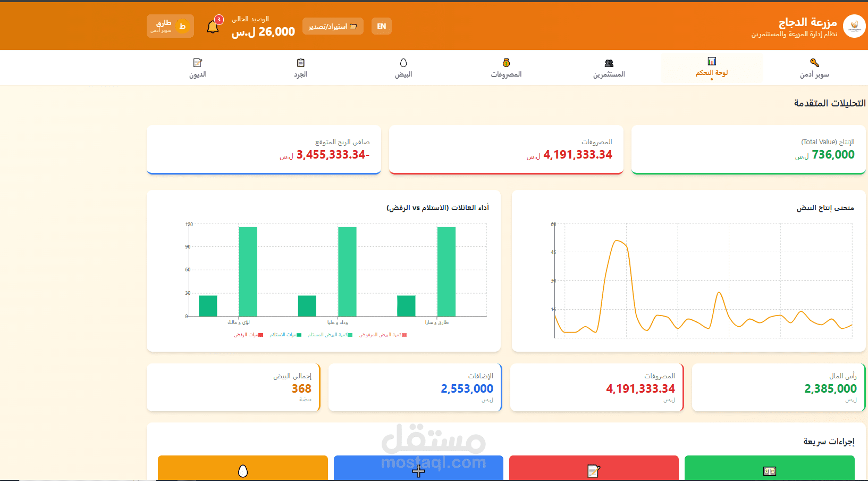Toggle the كمية البيض المرفوض legend series
Image resolution: width=868 pixels, height=481 pixels.
pyautogui.click(x=383, y=335)
